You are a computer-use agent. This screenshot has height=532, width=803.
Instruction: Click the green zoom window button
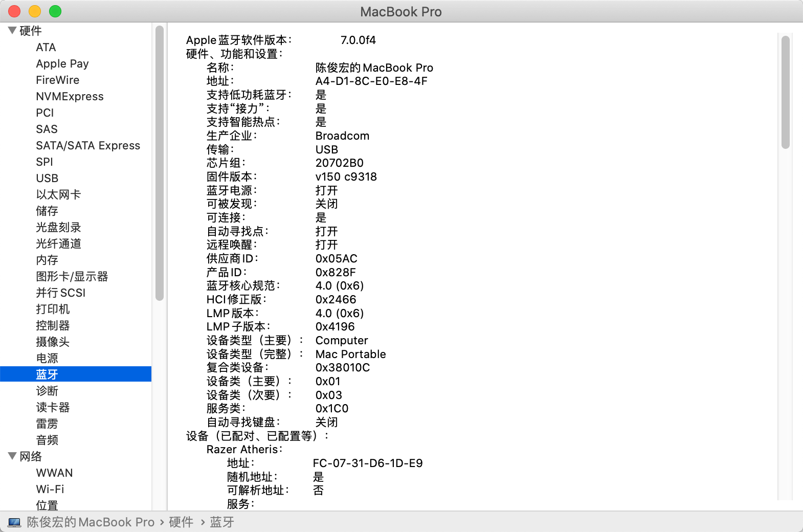click(55, 11)
